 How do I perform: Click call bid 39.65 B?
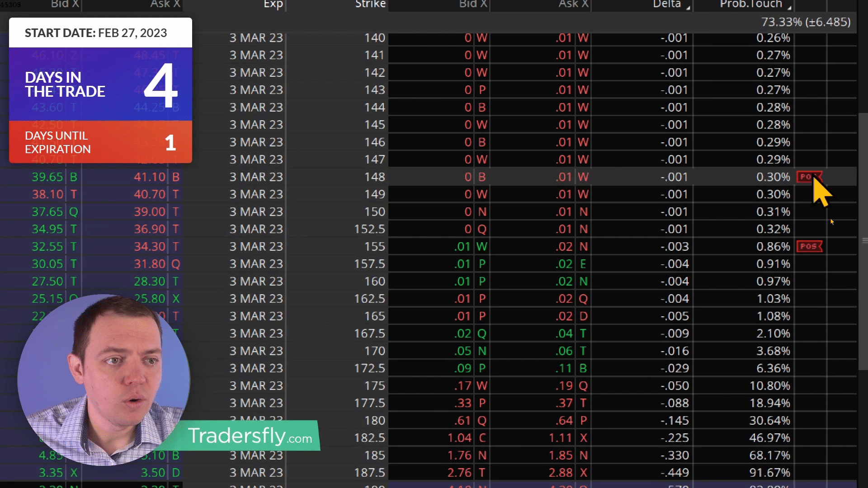pos(54,177)
